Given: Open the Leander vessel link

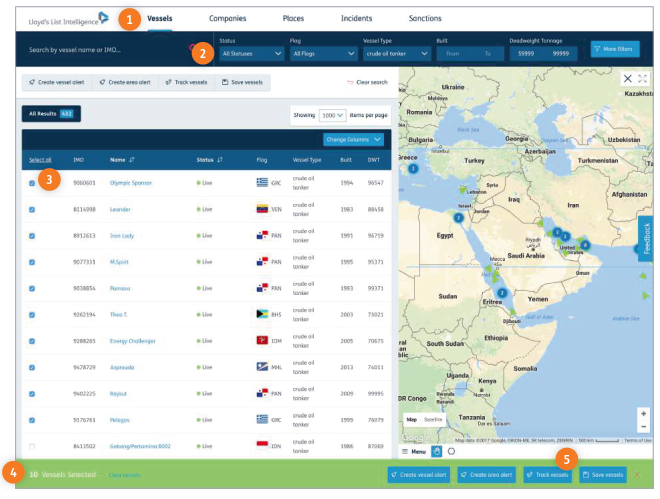Looking at the screenshot, I should click(x=120, y=210).
